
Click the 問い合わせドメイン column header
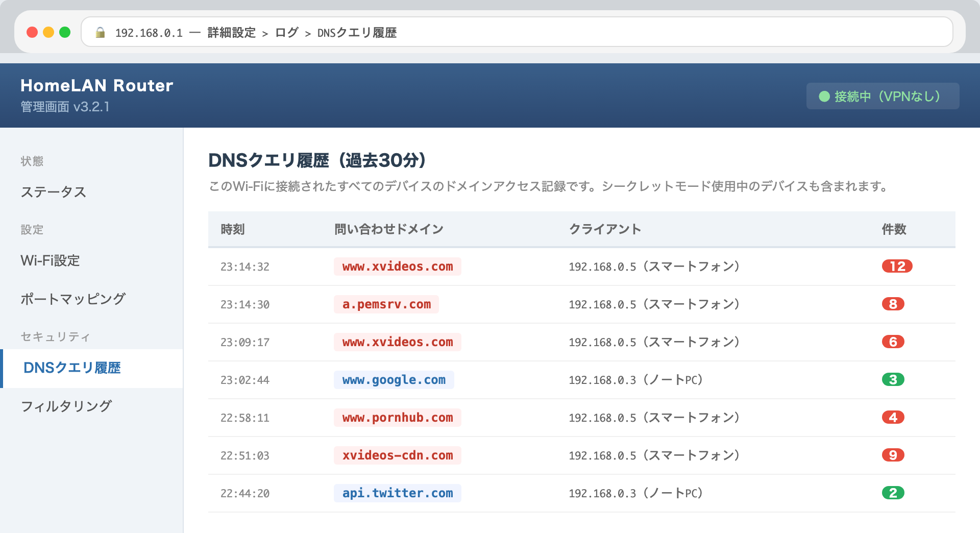[x=389, y=229]
